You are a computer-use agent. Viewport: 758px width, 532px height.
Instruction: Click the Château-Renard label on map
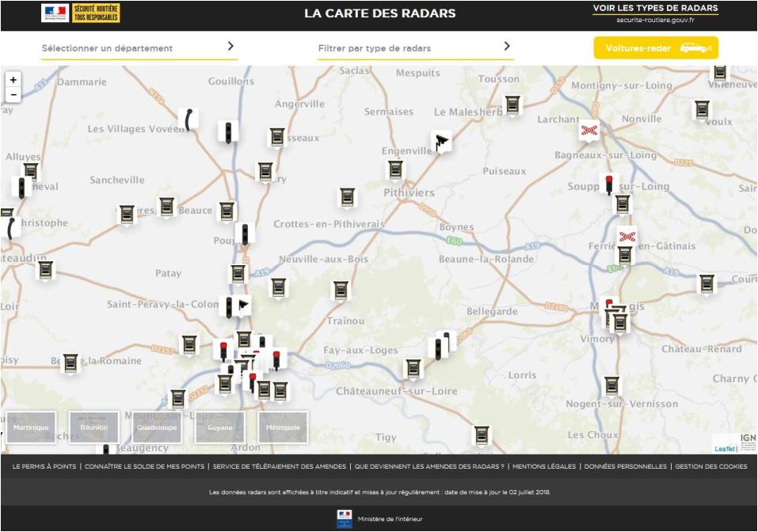point(702,349)
